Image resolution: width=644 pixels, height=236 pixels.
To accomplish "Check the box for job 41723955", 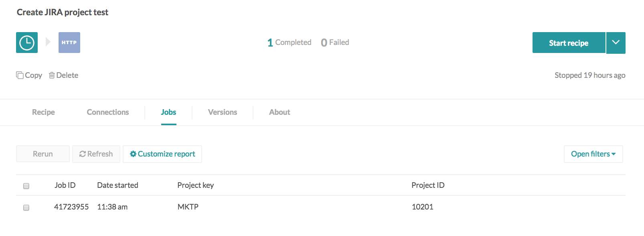I will point(26,208).
